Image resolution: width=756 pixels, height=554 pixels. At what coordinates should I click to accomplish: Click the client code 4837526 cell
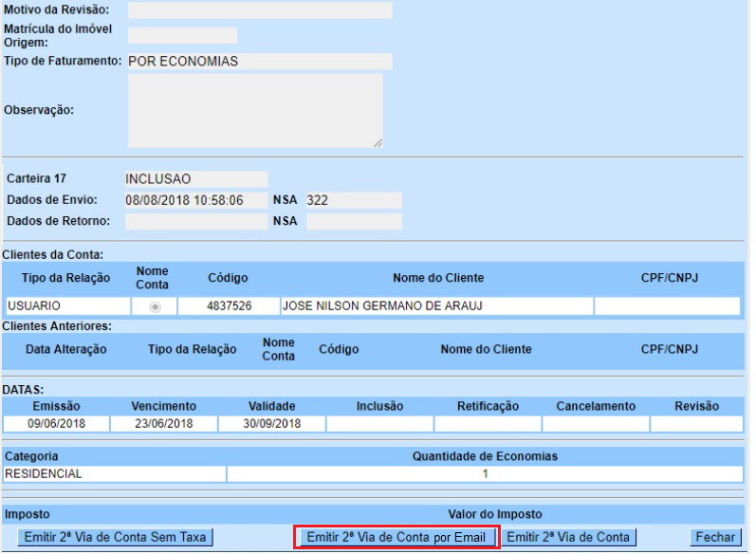228,306
